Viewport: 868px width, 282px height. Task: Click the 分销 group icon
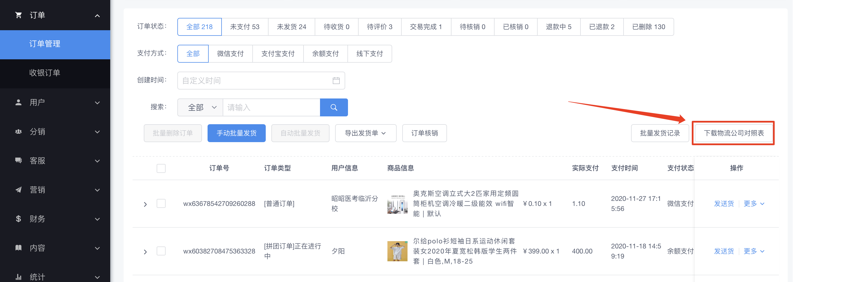click(18, 132)
